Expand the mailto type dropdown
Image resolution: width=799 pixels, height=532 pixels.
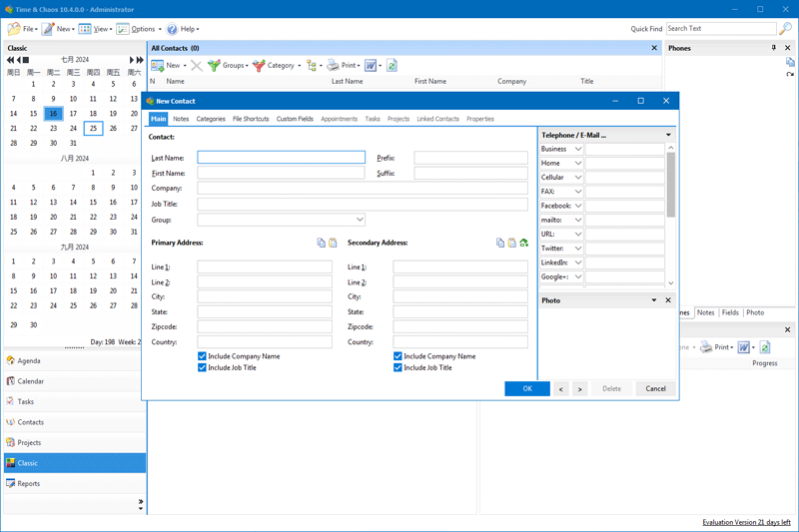click(x=578, y=220)
